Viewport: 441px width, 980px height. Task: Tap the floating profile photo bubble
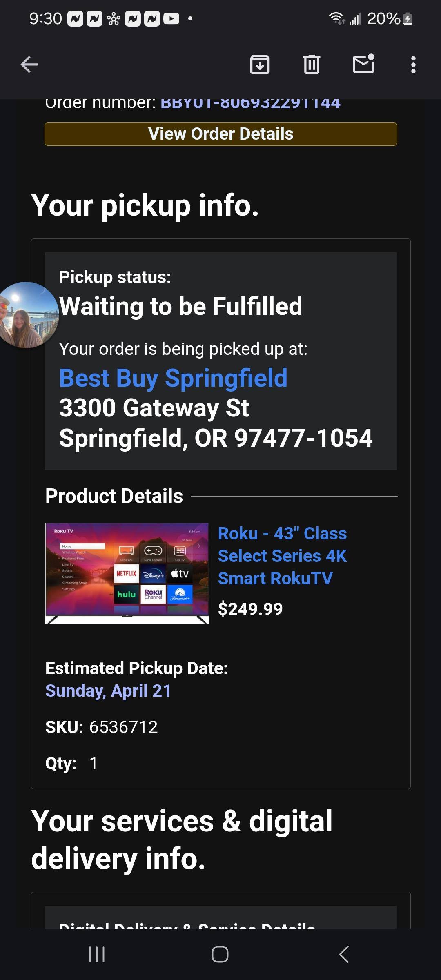(x=27, y=315)
